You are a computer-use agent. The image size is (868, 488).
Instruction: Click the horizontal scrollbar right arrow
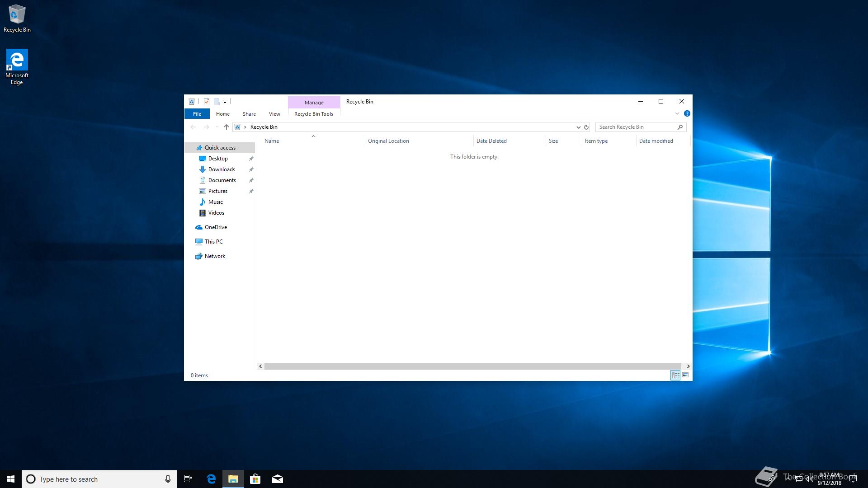tap(688, 366)
